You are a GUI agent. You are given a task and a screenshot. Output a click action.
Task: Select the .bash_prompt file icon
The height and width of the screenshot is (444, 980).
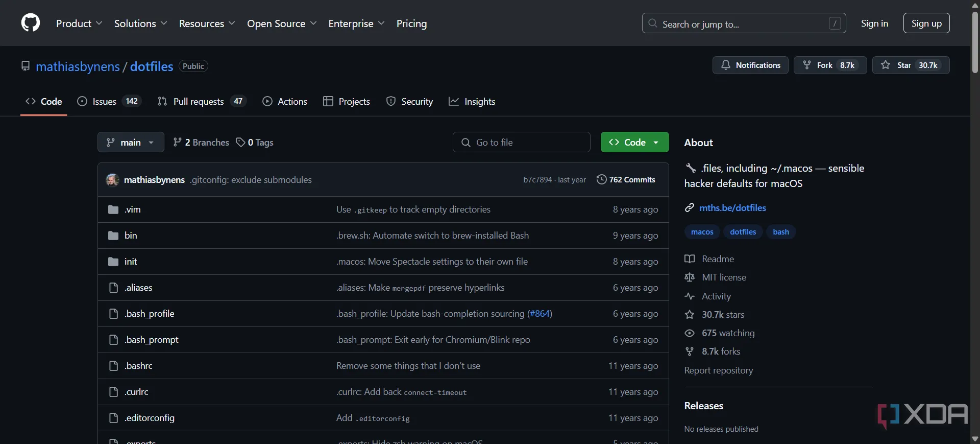point(113,340)
